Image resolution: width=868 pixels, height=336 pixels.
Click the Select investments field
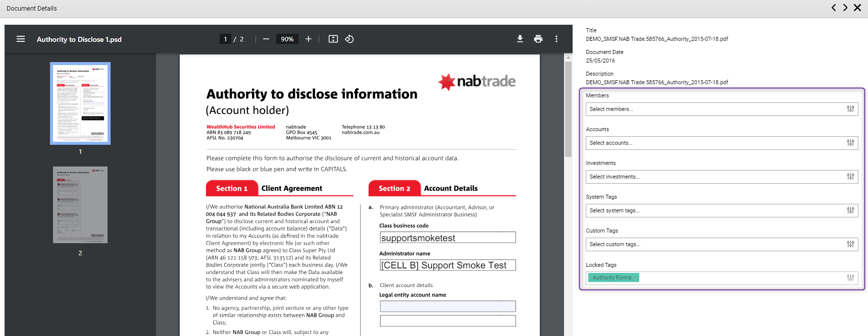(722, 177)
